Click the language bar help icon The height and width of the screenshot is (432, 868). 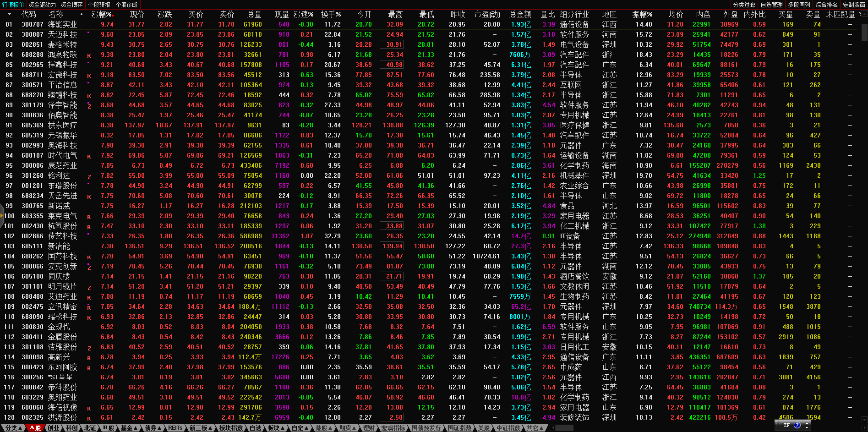(797, 425)
